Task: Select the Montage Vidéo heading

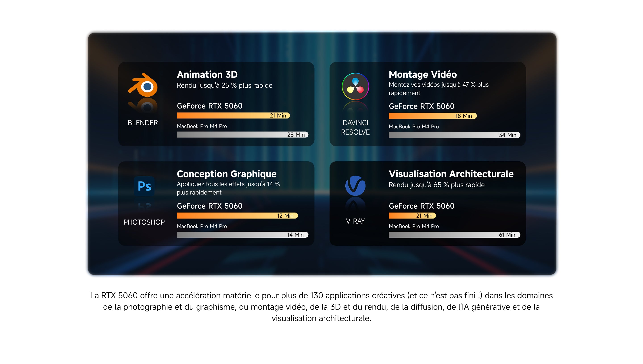Action: click(423, 75)
